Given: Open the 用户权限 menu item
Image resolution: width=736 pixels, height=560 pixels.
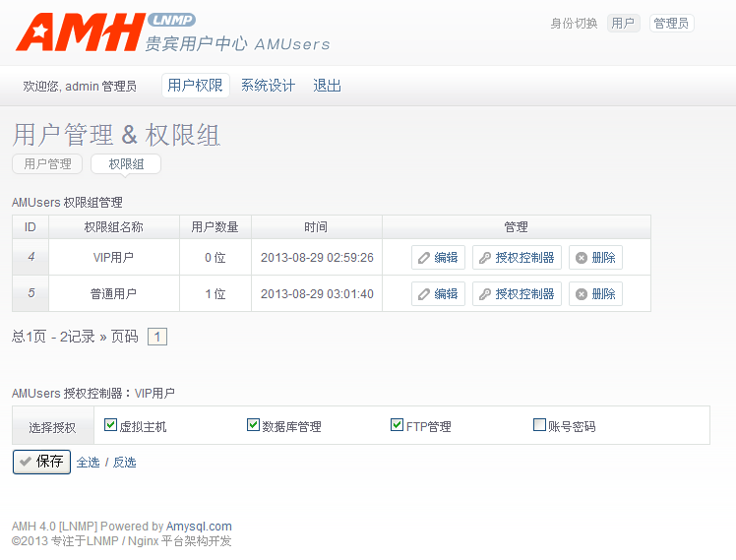Looking at the screenshot, I should (195, 86).
